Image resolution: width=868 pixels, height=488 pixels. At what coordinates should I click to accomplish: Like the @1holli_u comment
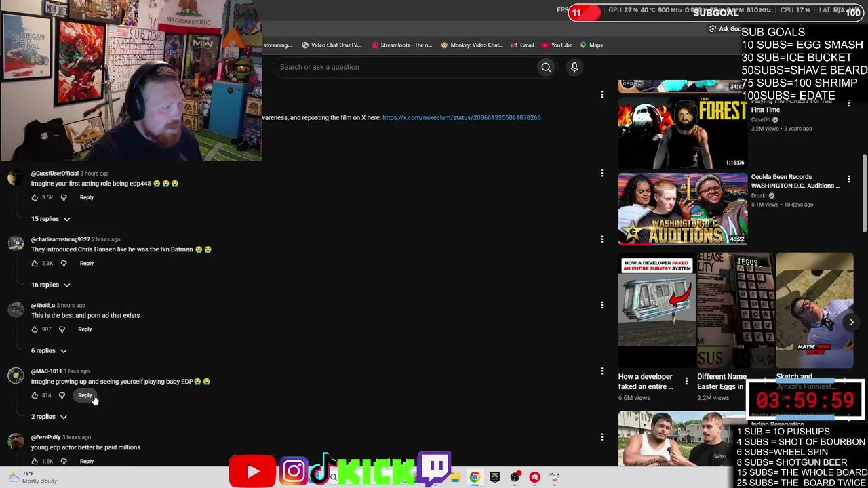[x=35, y=329]
